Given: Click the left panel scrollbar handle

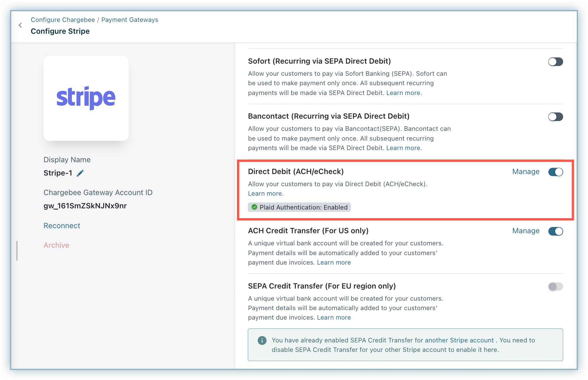Looking at the screenshot, I should [17, 251].
